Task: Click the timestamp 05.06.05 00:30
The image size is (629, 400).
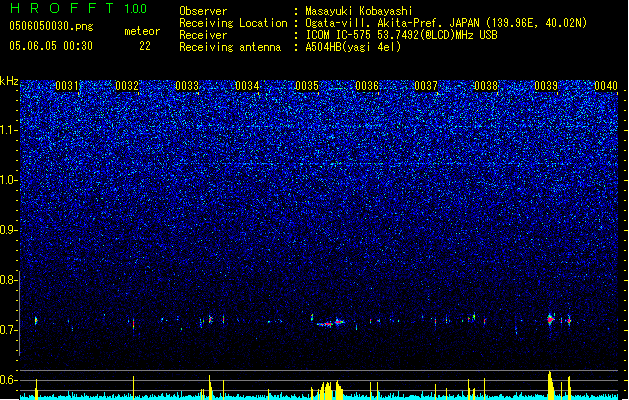Action: click(51, 46)
